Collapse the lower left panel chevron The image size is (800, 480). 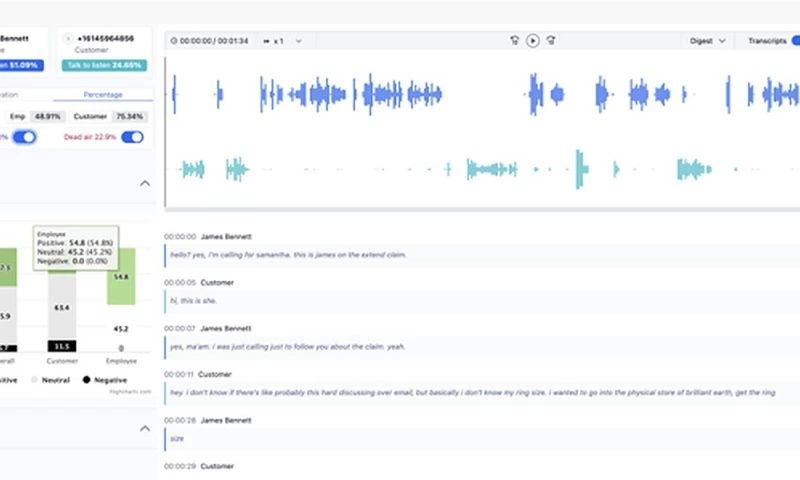(145, 428)
